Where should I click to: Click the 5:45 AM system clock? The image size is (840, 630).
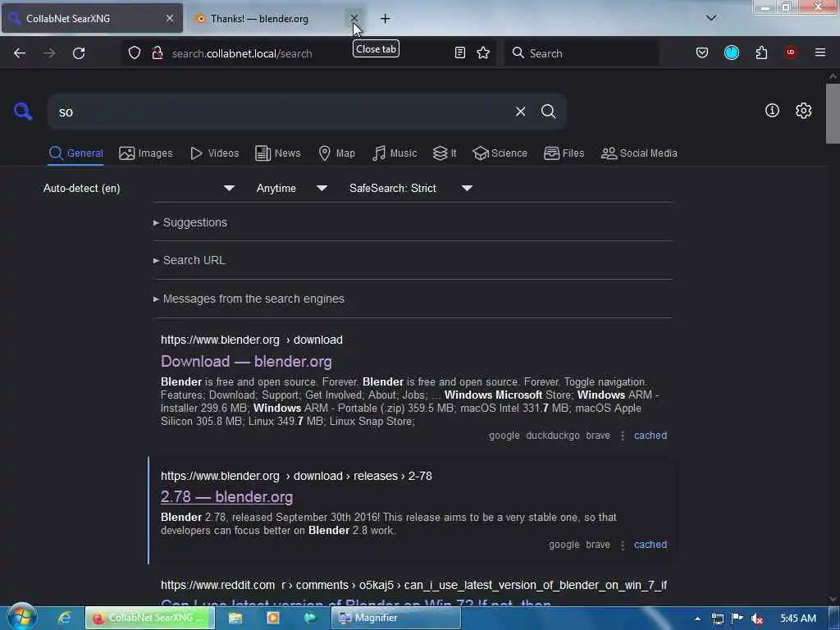(x=798, y=619)
